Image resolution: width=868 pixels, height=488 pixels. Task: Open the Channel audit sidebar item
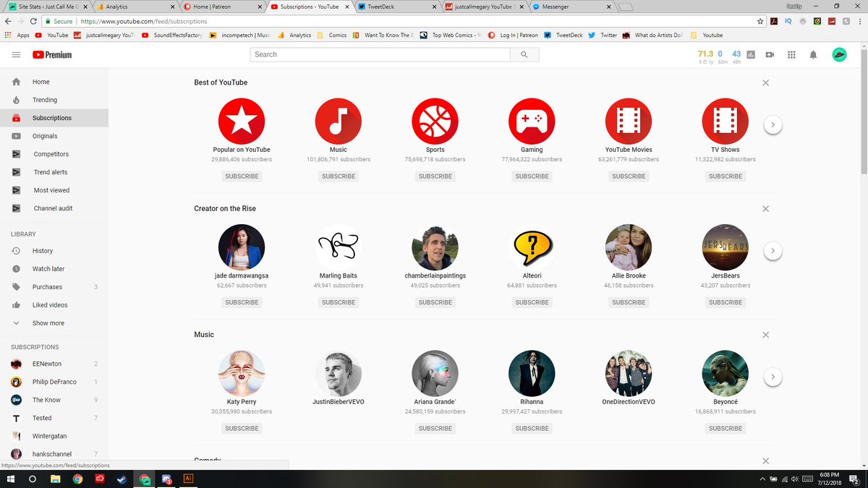pos(54,208)
